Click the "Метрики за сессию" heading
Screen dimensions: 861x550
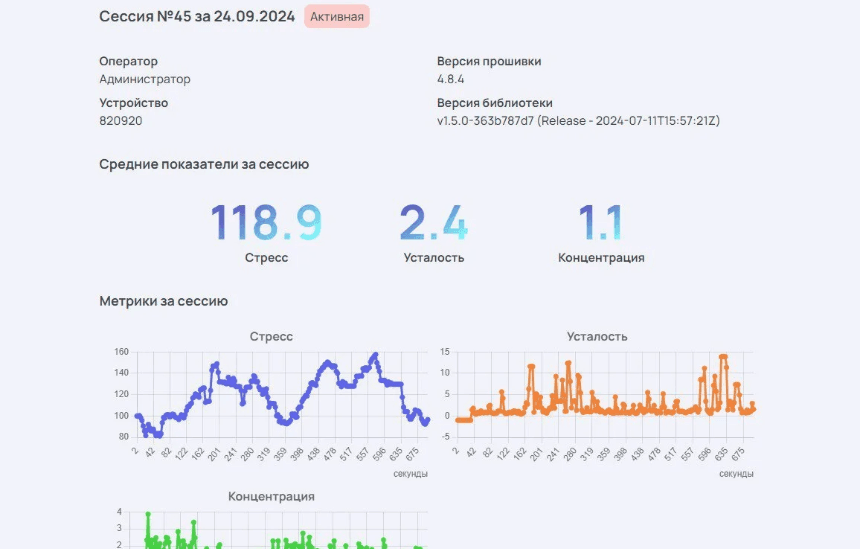(163, 301)
